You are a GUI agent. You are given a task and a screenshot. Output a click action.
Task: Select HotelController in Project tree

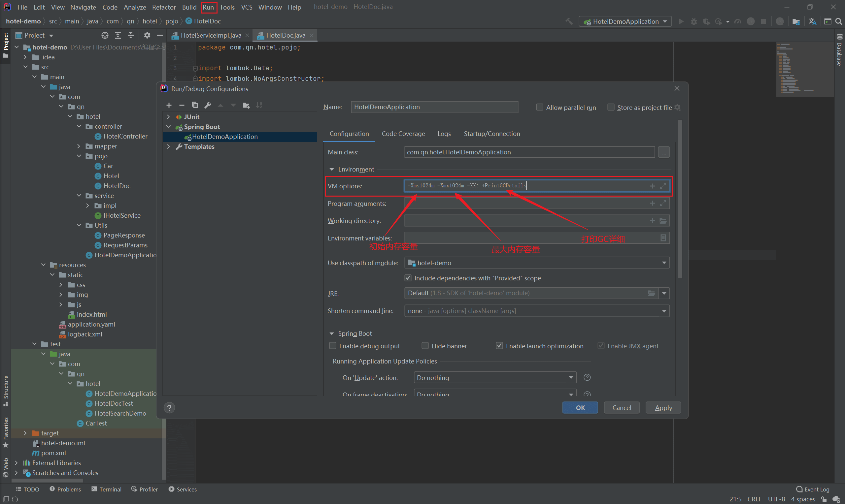(x=125, y=136)
